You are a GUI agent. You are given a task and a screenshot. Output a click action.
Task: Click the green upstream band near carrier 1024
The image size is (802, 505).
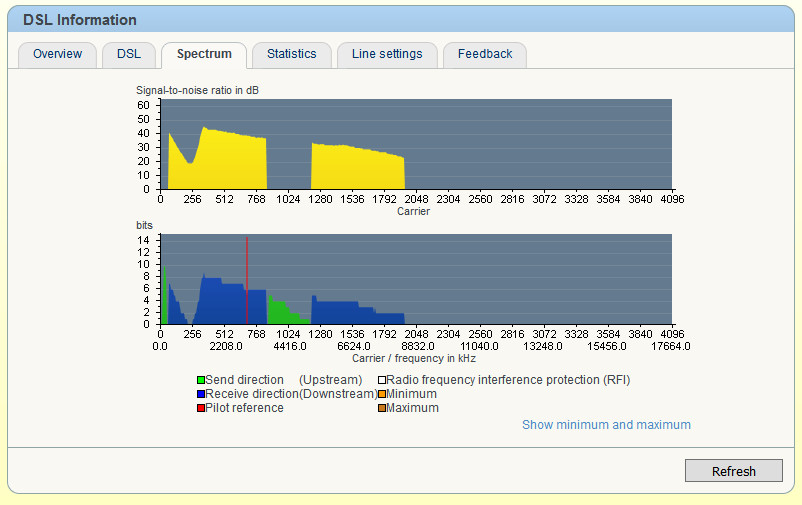click(x=283, y=312)
